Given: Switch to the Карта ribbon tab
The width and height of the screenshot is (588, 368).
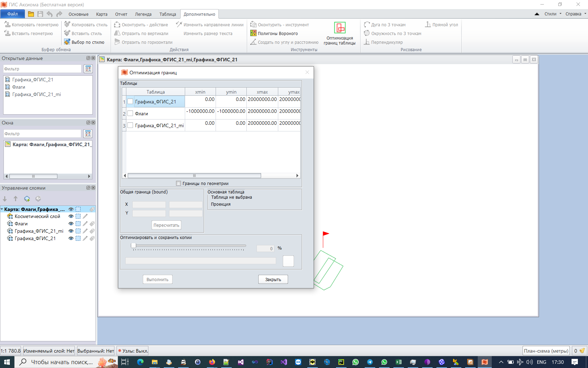Looking at the screenshot, I should point(101,14).
